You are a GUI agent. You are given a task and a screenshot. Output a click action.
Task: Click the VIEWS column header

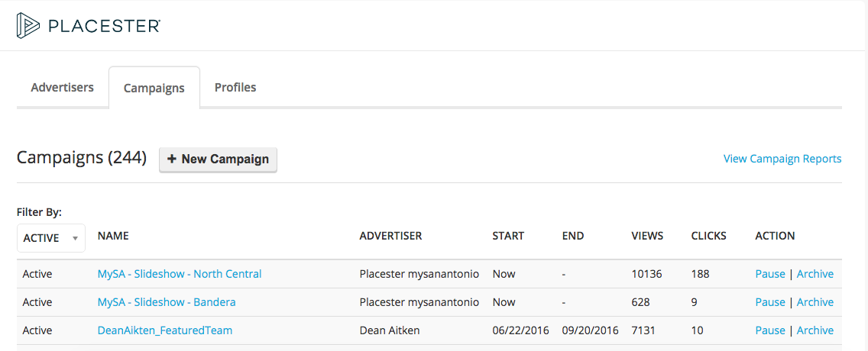pyautogui.click(x=647, y=236)
